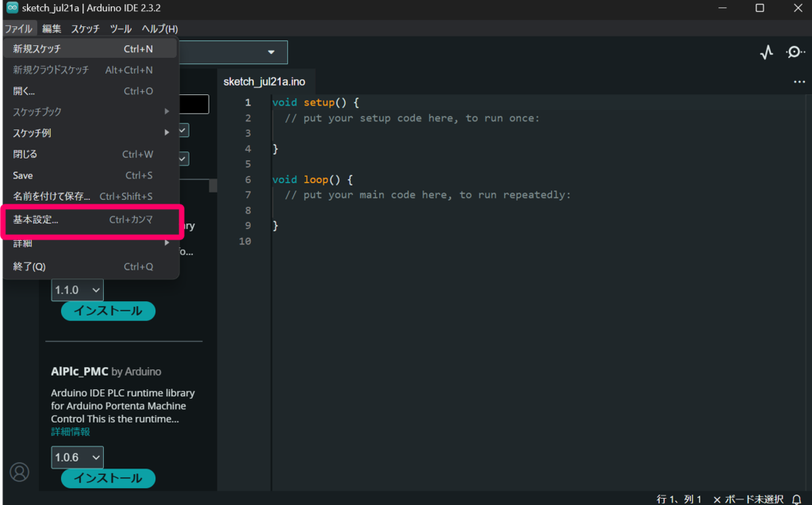The image size is (812, 505).
Task: Choose 終了(Q) to quit the IDE
Action: point(90,266)
